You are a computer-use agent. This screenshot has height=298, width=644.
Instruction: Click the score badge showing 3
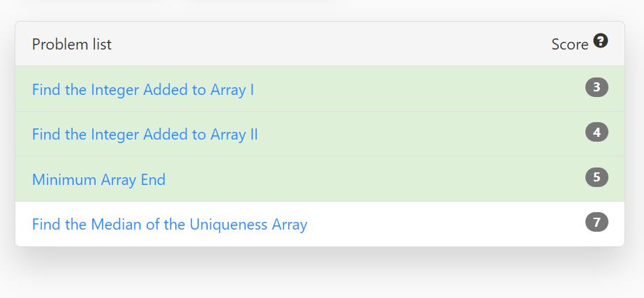click(x=597, y=87)
